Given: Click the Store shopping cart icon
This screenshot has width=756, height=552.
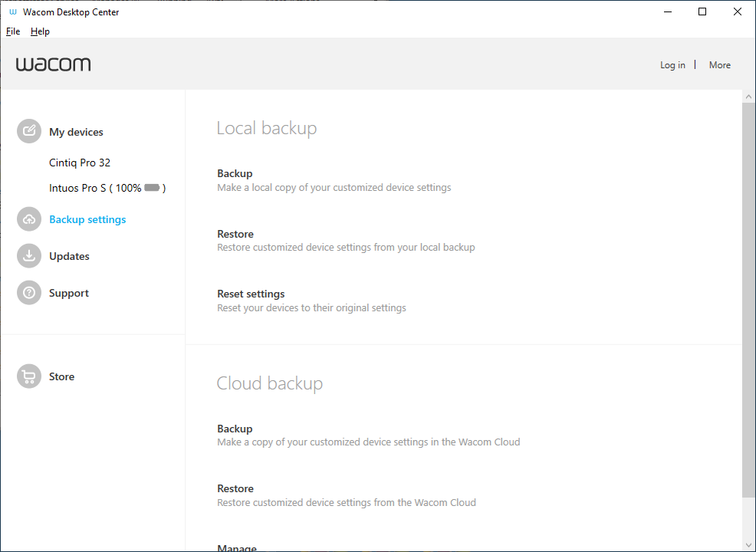Looking at the screenshot, I should pyautogui.click(x=29, y=376).
